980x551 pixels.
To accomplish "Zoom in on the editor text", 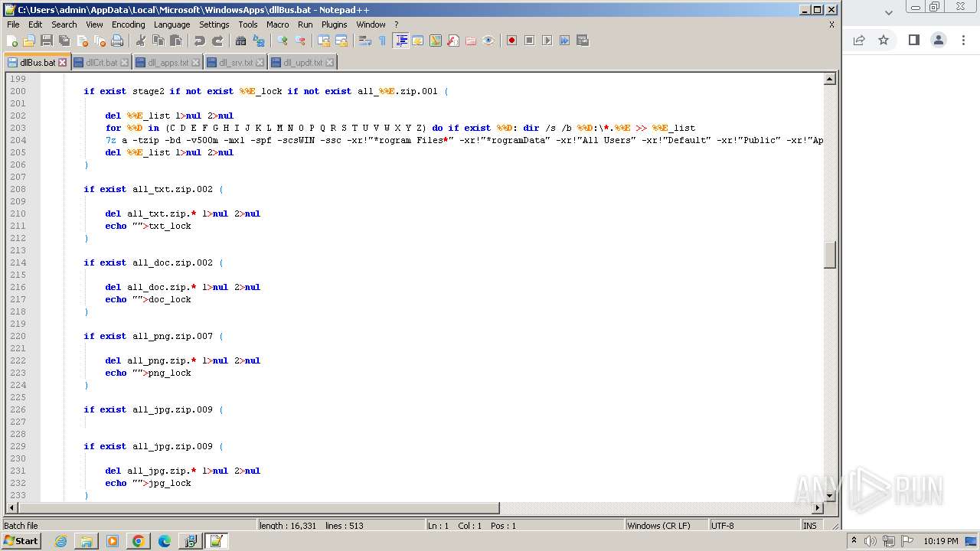I will pyautogui.click(x=283, y=41).
